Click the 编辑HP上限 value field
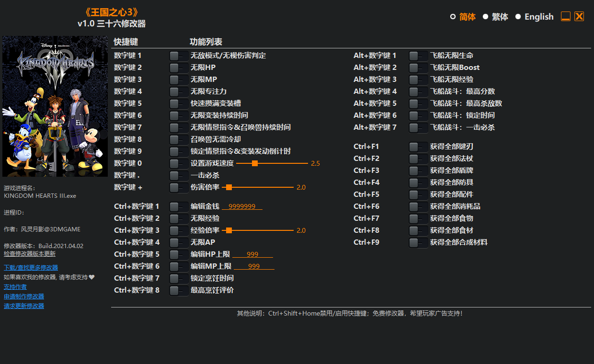 (x=252, y=254)
